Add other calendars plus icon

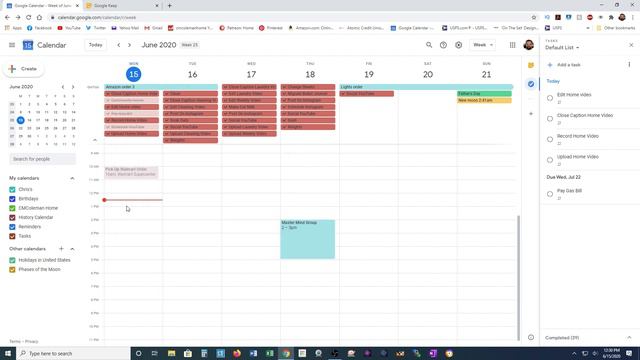coord(61,249)
